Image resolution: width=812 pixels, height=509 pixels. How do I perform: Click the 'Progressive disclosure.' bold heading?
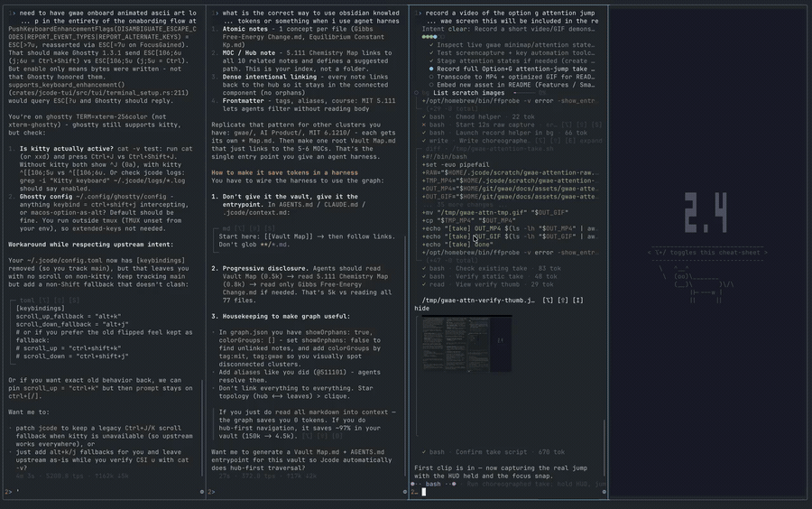point(265,269)
